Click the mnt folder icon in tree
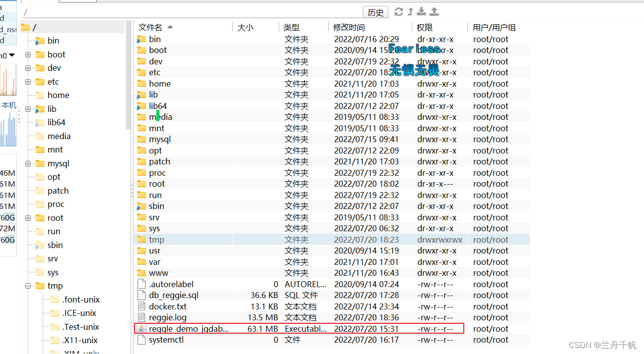Screen dimensions: 644x354 point(40,150)
